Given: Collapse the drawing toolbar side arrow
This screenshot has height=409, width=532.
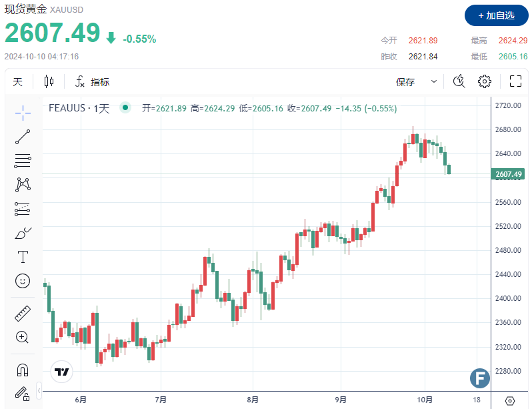Looking at the screenshot, I should 39,391.
